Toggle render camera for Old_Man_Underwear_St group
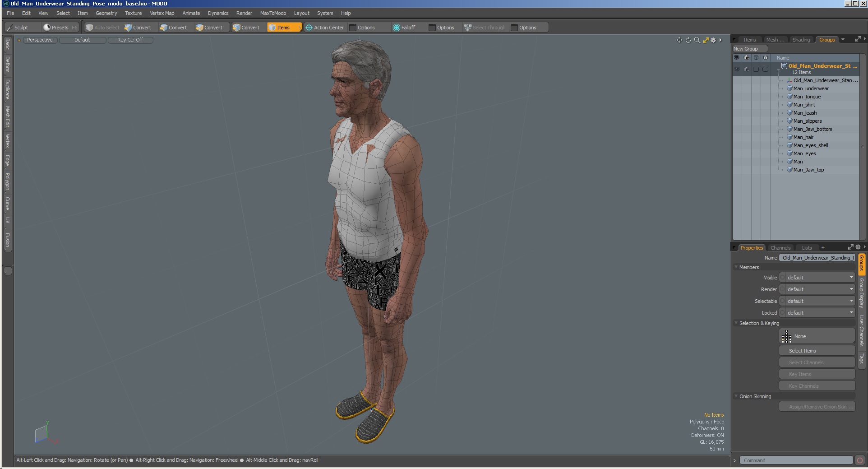 (746, 69)
